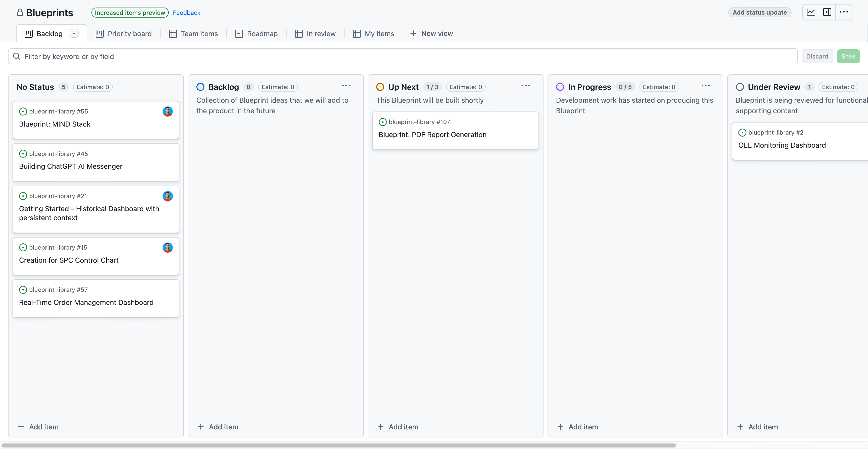Open the project Insights chart icon

(x=811, y=12)
